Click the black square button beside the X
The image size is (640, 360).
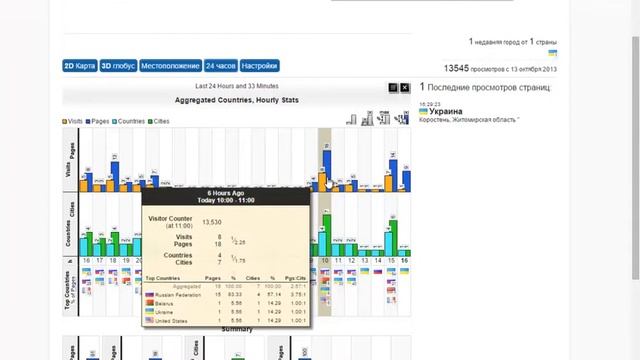393,87
